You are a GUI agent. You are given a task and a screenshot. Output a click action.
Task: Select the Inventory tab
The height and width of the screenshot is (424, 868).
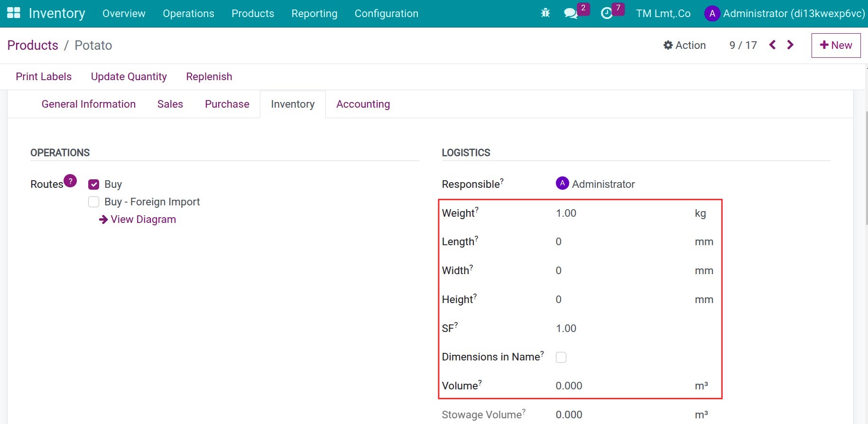[x=293, y=104]
